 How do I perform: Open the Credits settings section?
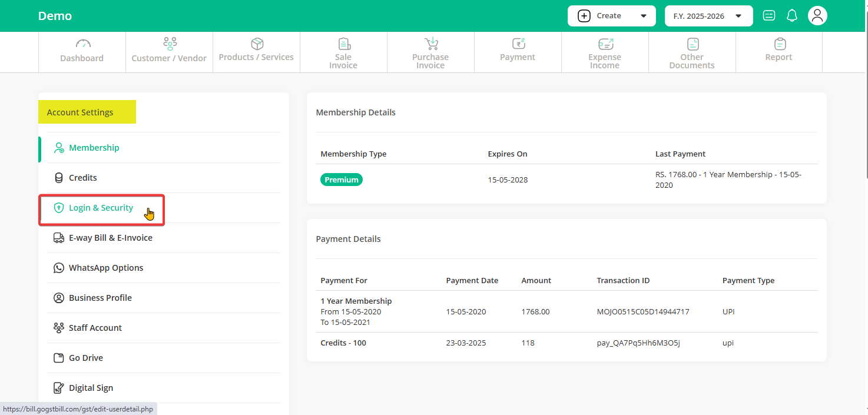coord(82,178)
